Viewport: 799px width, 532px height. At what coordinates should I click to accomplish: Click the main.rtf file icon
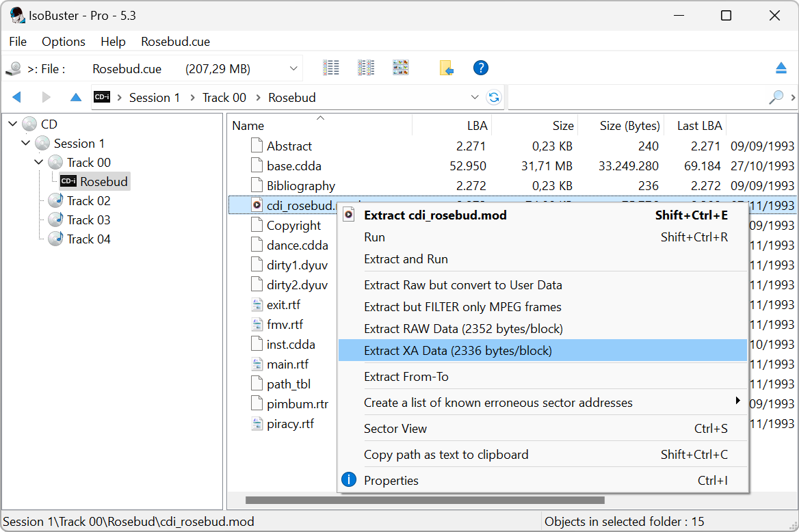click(257, 364)
